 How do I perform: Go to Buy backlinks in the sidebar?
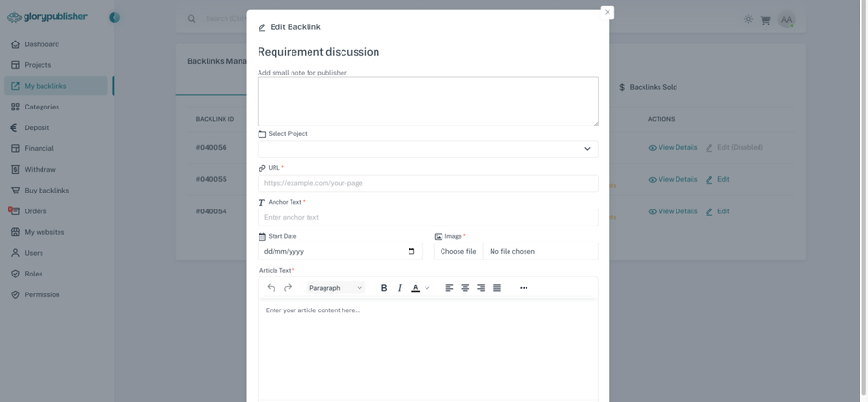pyautogui.click(x=46, y=191)
